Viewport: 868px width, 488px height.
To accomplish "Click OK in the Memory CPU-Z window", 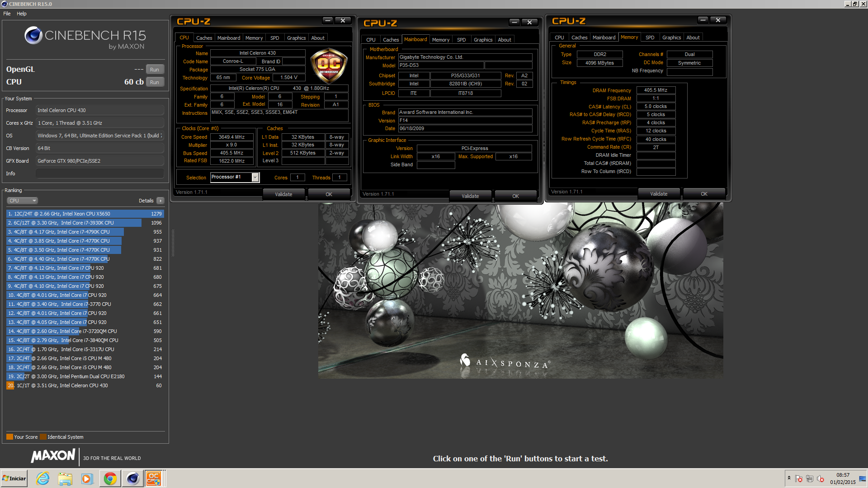I will pyautogui.click(x=704, y=194).
